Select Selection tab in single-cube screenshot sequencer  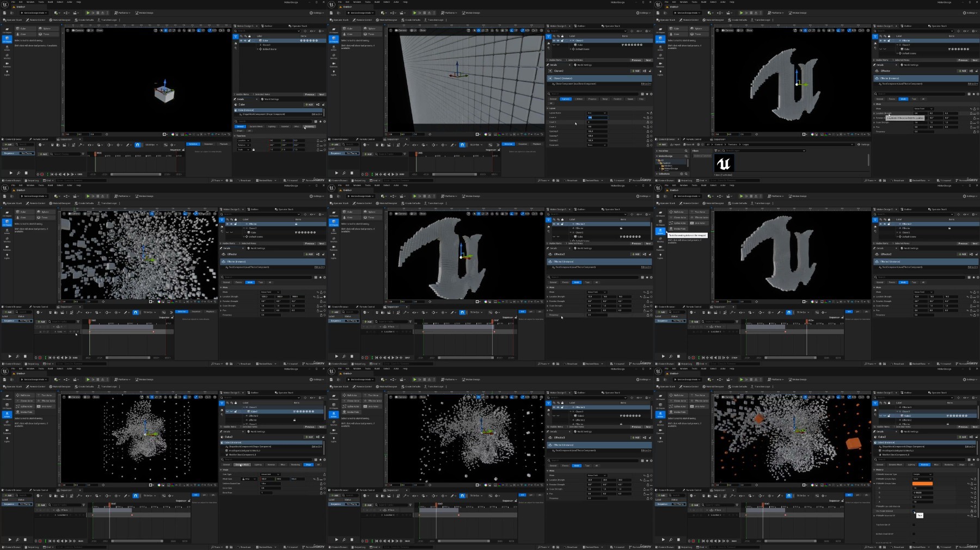click(x=193, y=144)
